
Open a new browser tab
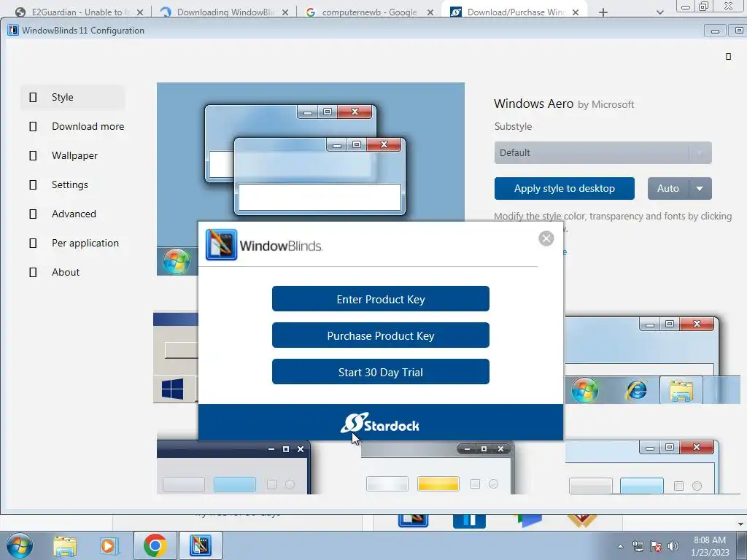[x=603, y=12]
